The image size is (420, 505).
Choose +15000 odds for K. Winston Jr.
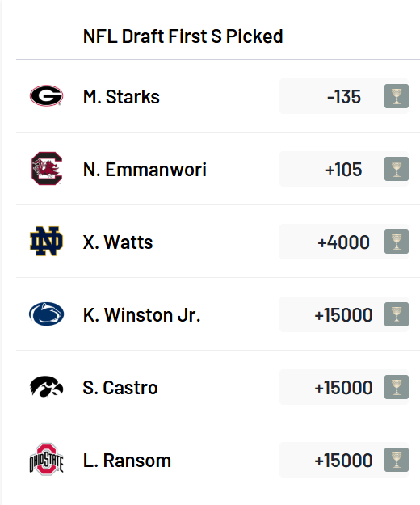[344, 314]
